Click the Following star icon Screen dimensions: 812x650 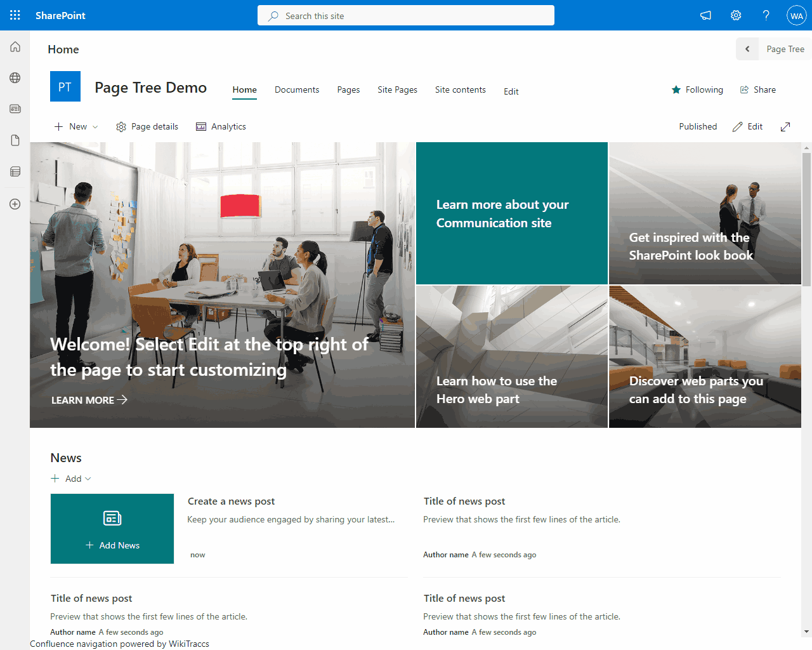(676, 90)
